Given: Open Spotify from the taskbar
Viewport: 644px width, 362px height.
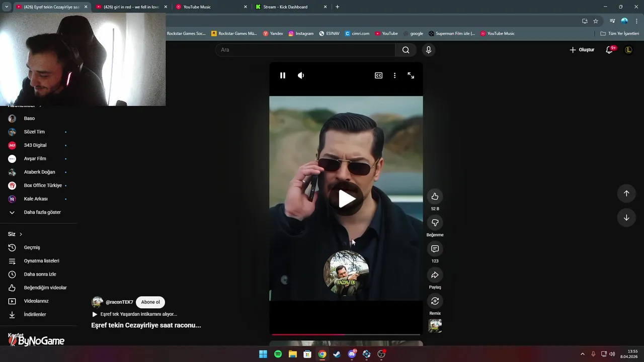Looking at the screenshot, I should (x=278, y=354).
